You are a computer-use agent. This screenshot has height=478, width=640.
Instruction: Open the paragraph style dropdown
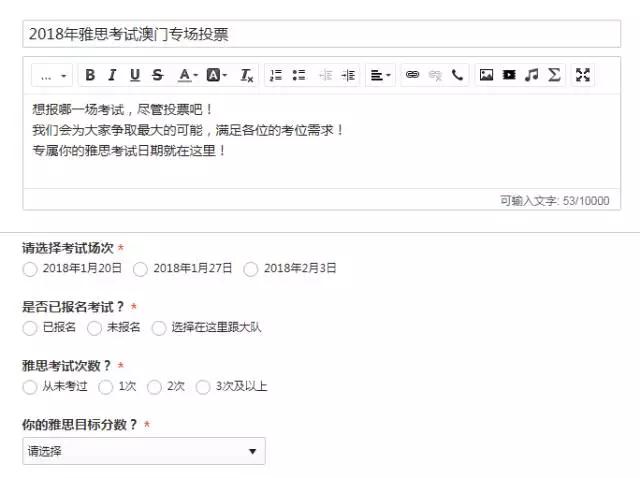[x=52, y=75]
